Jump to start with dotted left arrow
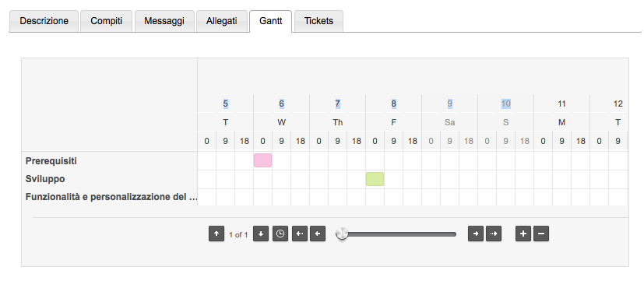This screenshot has width=644, height=288. pyautogui.click(x=300, y=234)
